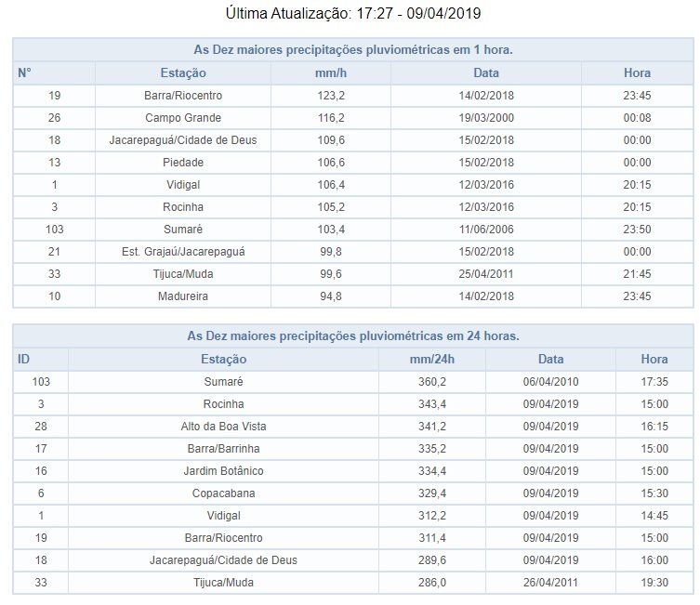The height and width of the screenshot is (605, 700).
Task: Click the '109,6' mm/h value
Action: (331, 140)
